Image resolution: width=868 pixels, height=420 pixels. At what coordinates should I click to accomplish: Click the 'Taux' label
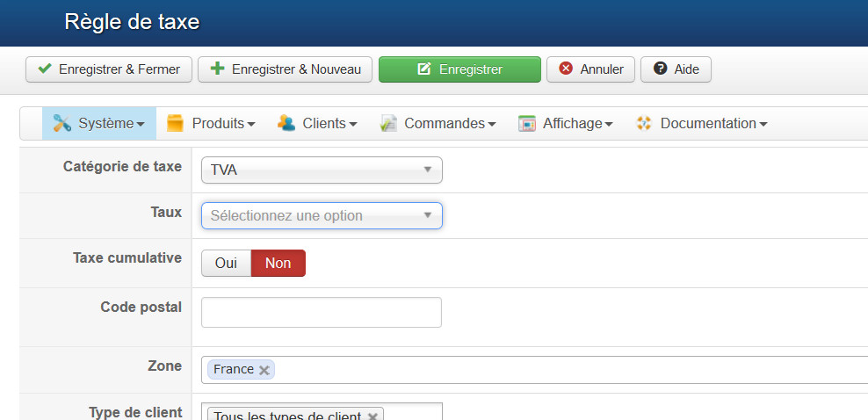(166, 212)
